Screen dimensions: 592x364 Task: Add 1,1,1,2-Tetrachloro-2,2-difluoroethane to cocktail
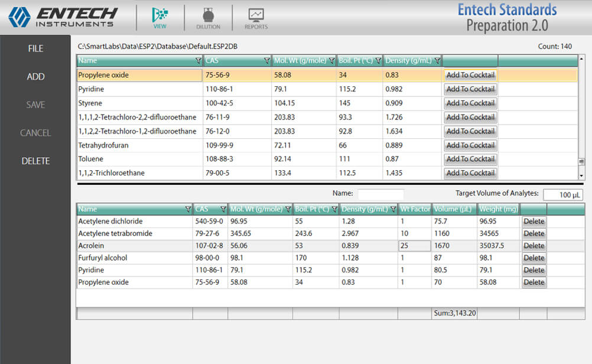coord(470,117)
